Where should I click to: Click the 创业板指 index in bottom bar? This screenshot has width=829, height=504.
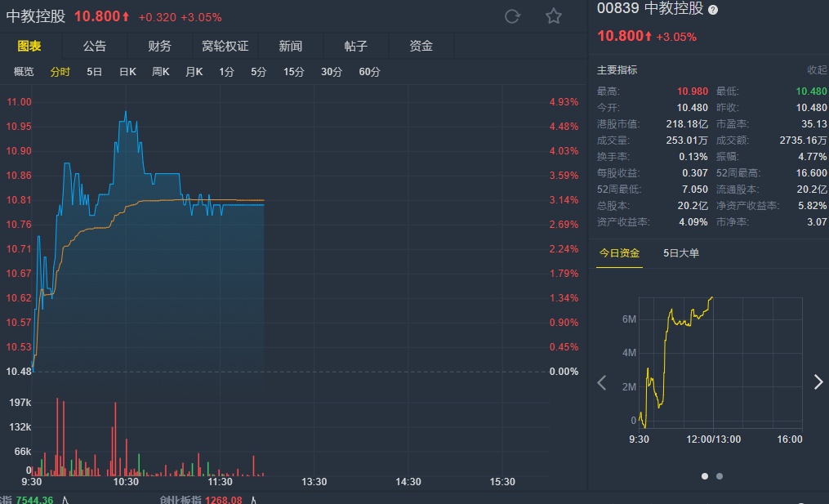point(180,500)
